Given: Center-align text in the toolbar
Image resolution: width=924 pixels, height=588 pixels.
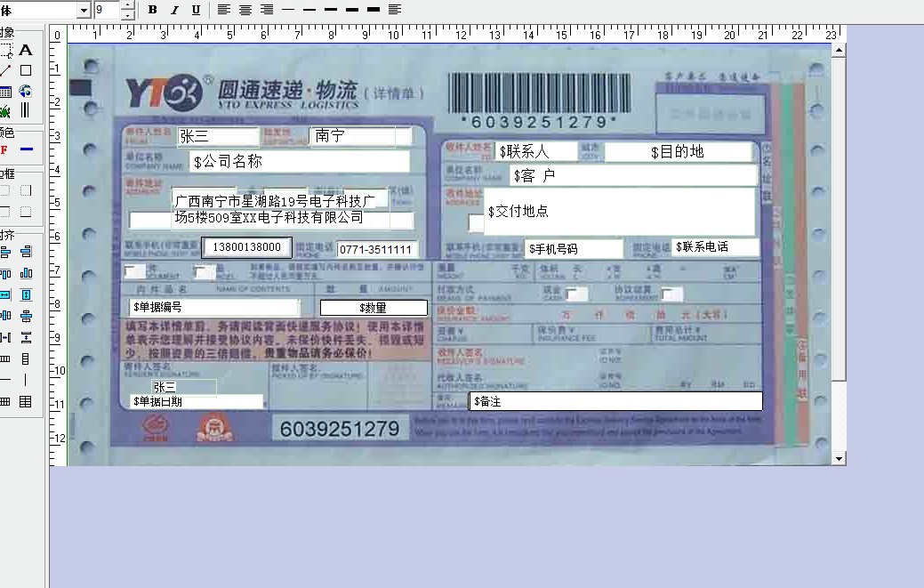Looking at the screenshot, I should click(245, 10).
